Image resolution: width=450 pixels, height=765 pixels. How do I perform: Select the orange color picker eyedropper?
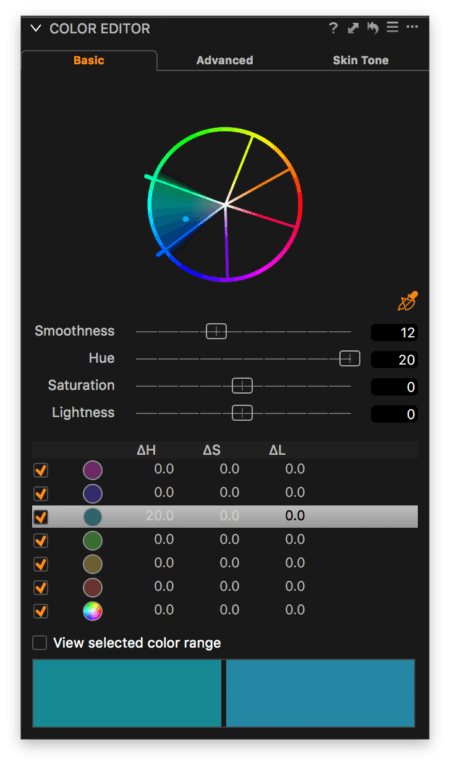408,301
